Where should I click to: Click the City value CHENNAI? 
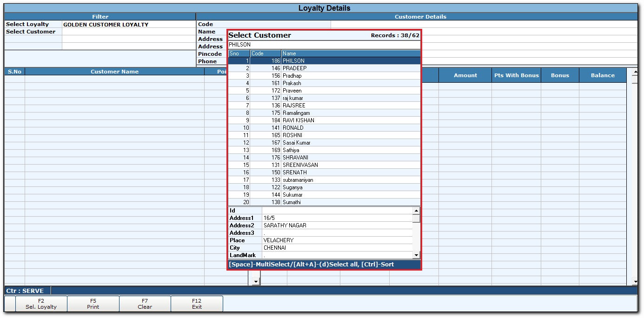tap(337, 248)
